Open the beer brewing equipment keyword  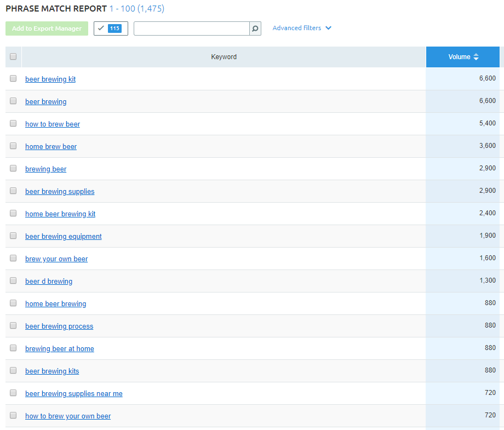63,236
